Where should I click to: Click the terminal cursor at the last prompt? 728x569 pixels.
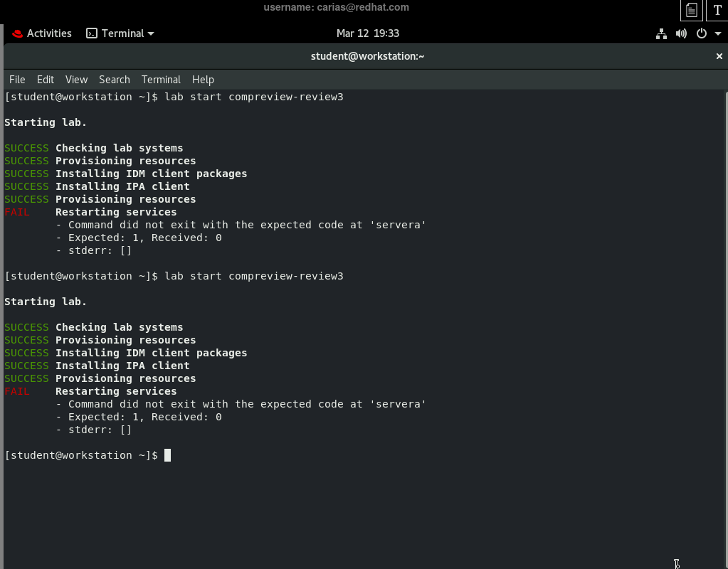coord(168,455)
